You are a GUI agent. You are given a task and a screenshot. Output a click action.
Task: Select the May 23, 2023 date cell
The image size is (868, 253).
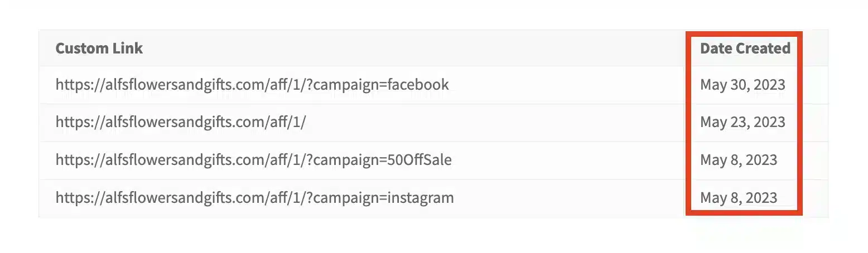click(x=742, y=123)
